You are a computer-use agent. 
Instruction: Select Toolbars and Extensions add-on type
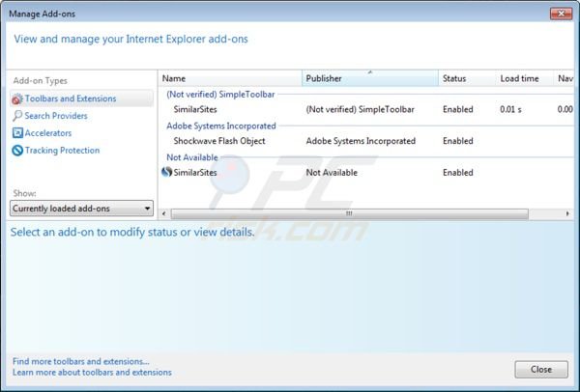point(81,98)
